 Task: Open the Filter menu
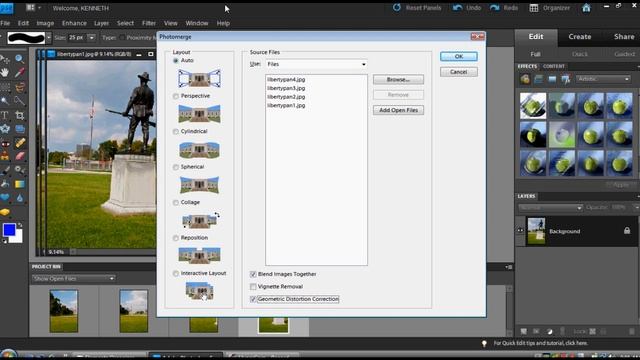tap(149, 23)
